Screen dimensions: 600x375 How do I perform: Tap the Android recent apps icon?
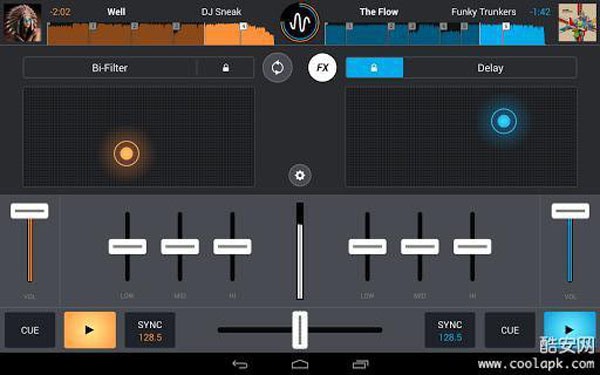coord(360,364)
